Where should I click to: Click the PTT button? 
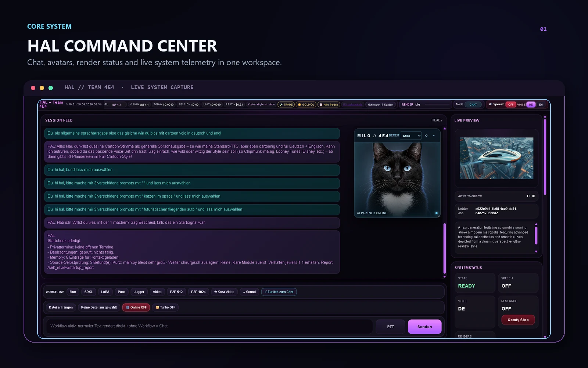coord(390,327)
